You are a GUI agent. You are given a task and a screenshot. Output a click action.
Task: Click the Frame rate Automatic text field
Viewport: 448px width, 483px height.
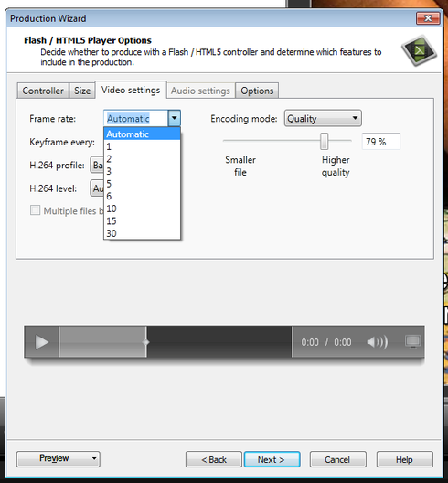click(136, 119)
